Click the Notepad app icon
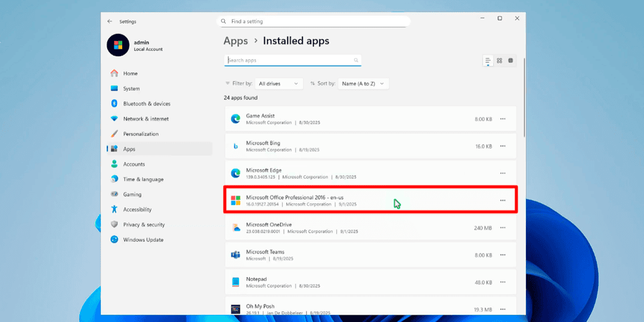 coord(236,282)
